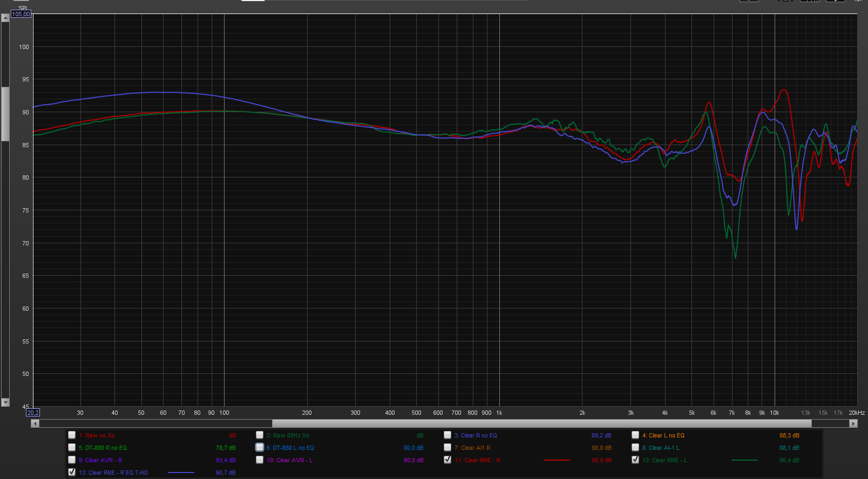Select the '7: Clear AI1 R' label
The image size is (868, 479).
tap(472, 448)
